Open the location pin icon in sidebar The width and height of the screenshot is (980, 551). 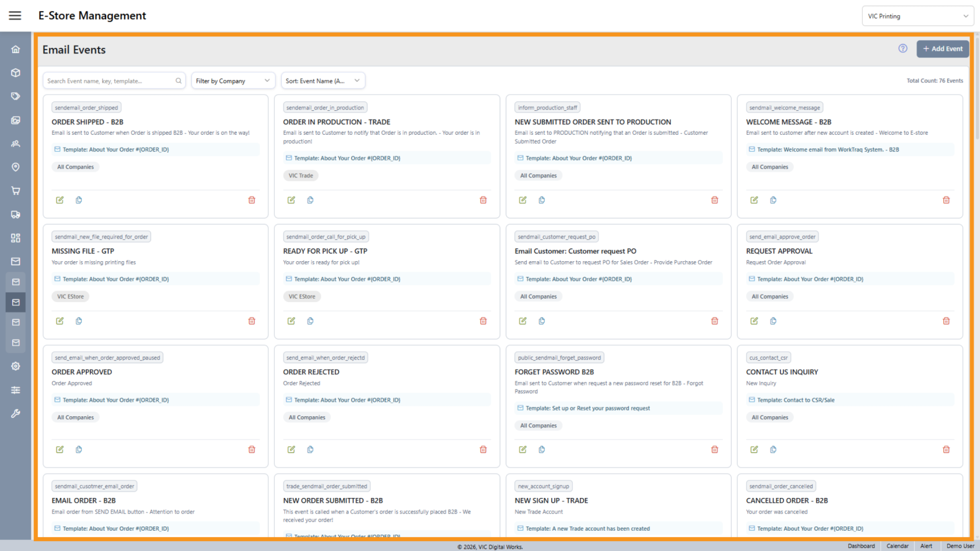click(16, 167)
